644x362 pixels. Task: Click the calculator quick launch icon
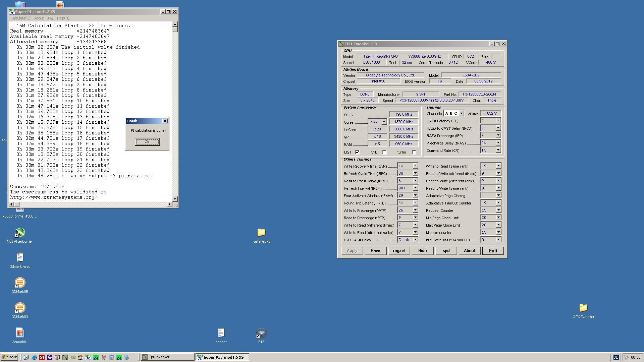pos(111,357)
